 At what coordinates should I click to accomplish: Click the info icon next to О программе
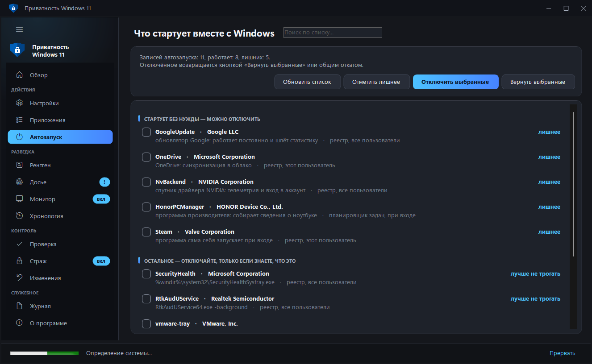click(x=19, y=323)
